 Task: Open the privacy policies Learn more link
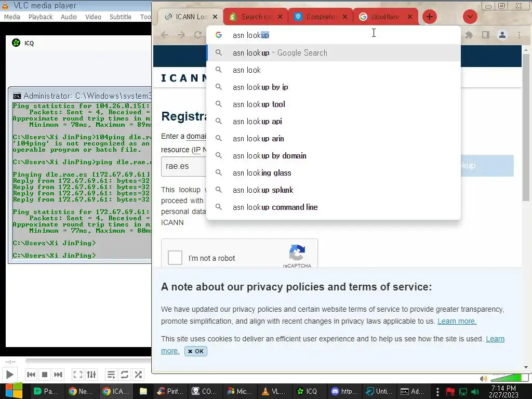tap(457, 321)
